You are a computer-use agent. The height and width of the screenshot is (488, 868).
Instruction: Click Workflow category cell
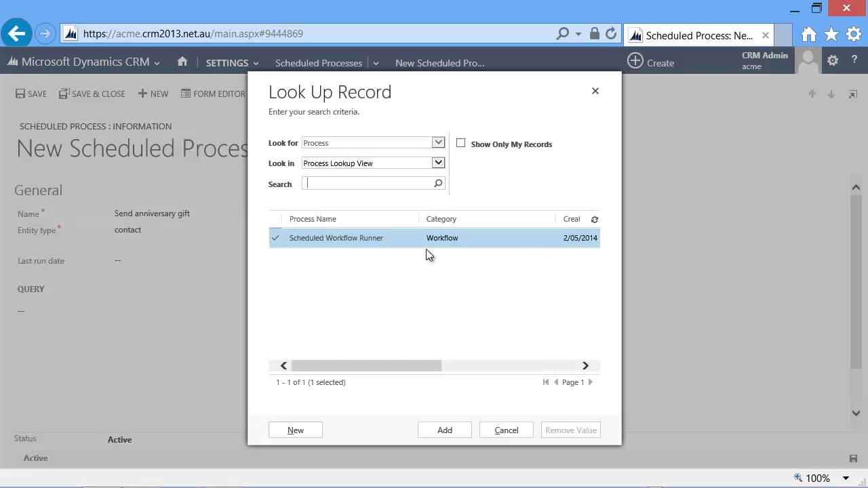[442, 238]
